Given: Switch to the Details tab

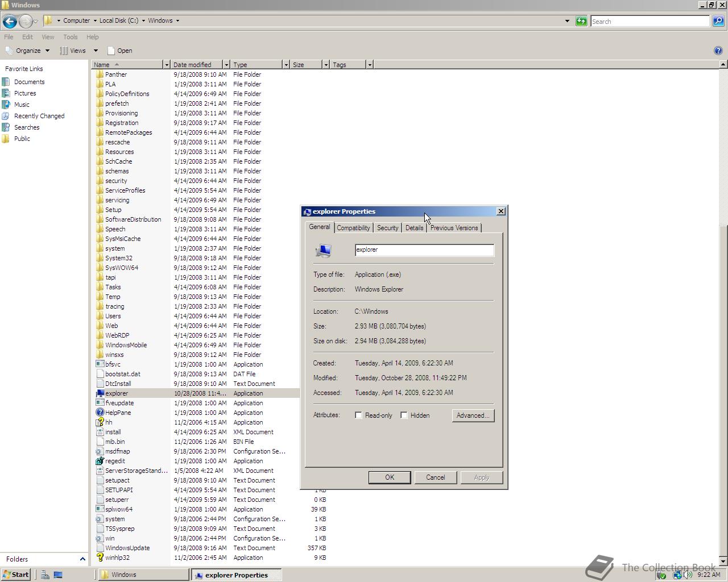Looking at the screenshot, I should [x=414, y=228].
